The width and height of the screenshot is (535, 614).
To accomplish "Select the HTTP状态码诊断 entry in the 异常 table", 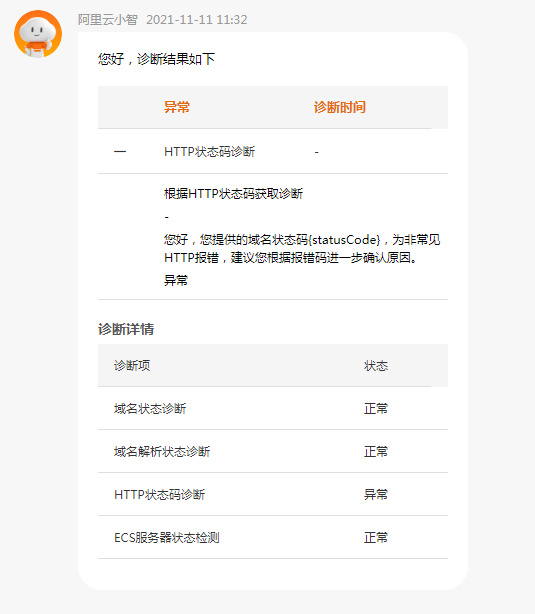I will point(210,152).
